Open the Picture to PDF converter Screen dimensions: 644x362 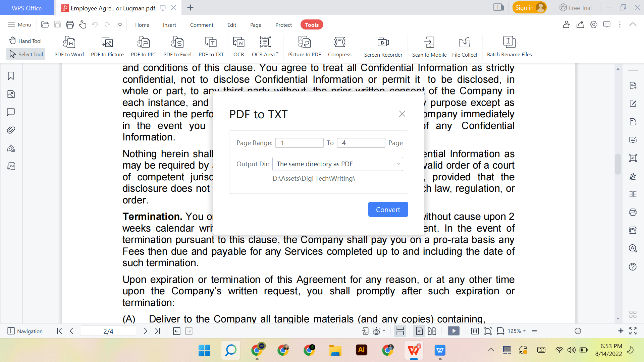304,46
